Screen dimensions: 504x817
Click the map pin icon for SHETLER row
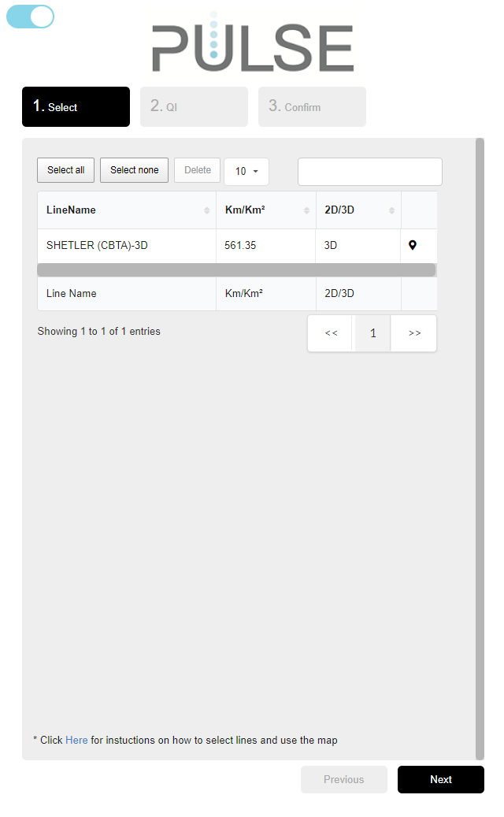[x=413, y=246]
